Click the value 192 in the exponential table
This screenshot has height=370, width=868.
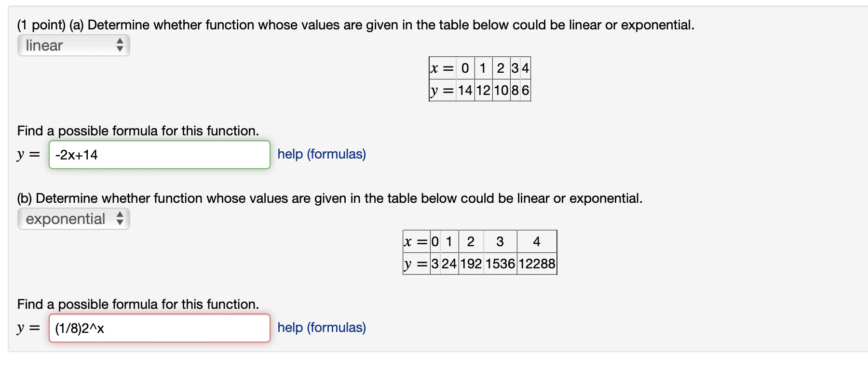pyautogui.click(x=471, y=264)
